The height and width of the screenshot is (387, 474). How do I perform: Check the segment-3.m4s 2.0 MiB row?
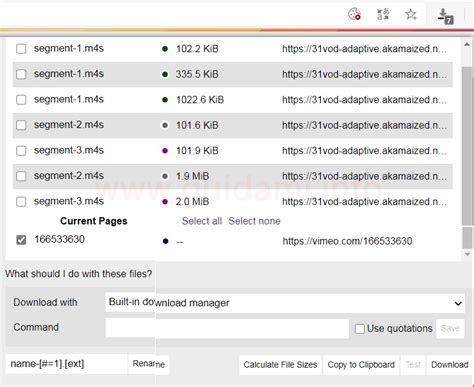pyautogui.click(x=21, y=201)
